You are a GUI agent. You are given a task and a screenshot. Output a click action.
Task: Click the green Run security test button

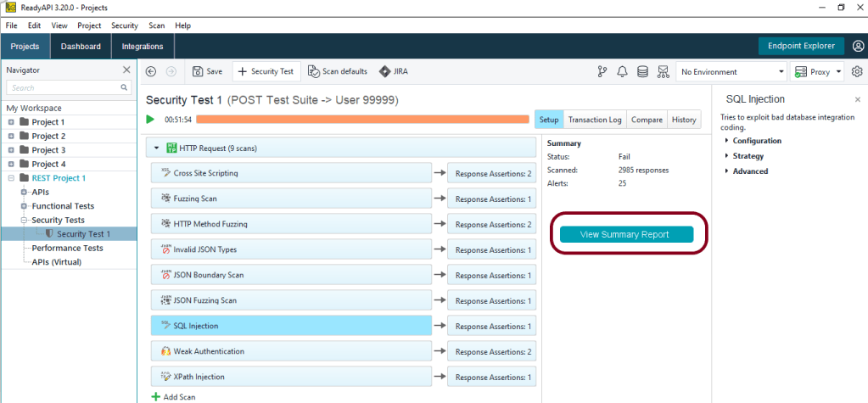click(x=151, y=120)
